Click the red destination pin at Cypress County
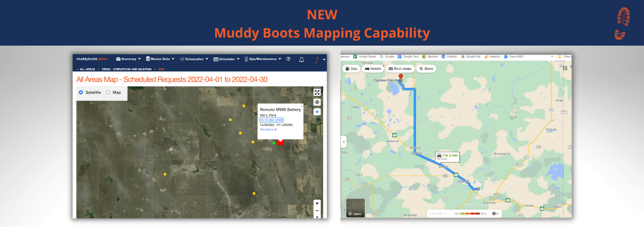This screenshot has height=227, width=644. click(x=400, y=77)
